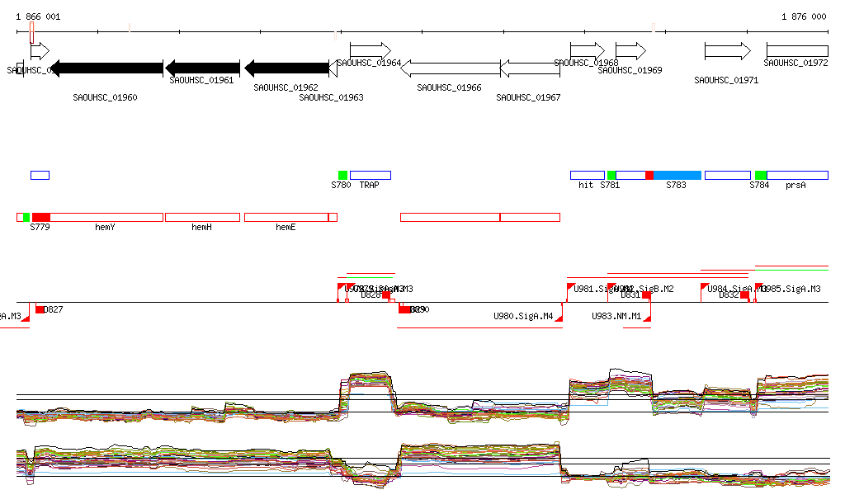
Task: Select the U980 red promoter flag
Action: (x=559, y=318)
